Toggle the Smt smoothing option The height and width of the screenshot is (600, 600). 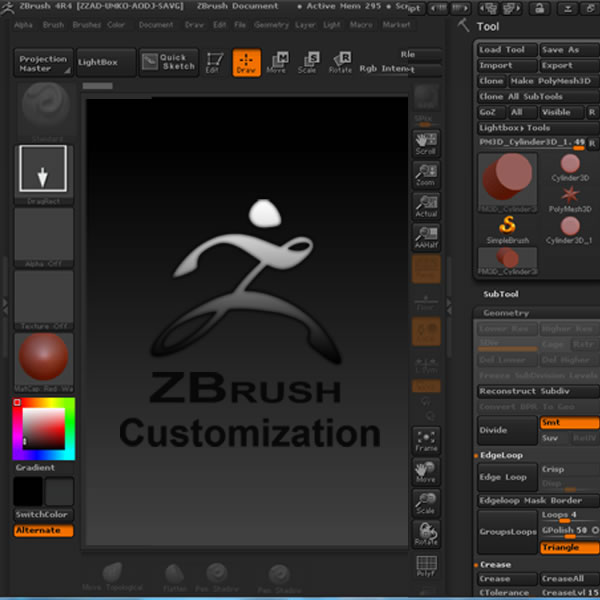[570, 422]
